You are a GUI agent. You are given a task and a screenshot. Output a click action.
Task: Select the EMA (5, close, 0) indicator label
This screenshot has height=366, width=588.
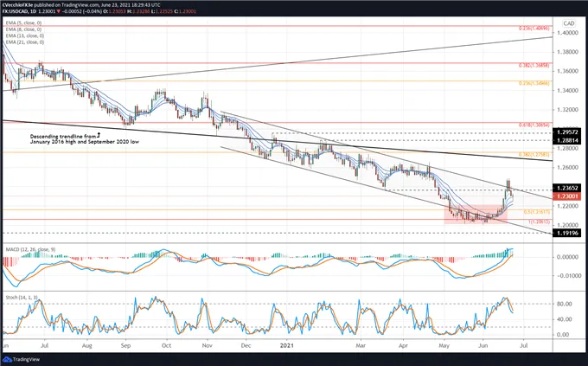click(23, 22)
